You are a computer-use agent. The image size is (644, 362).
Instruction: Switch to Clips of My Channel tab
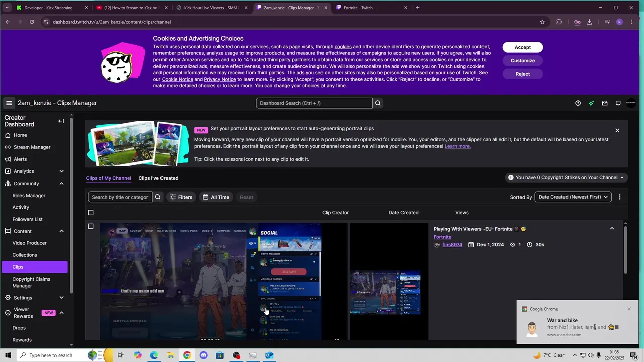tap(108, 178)
